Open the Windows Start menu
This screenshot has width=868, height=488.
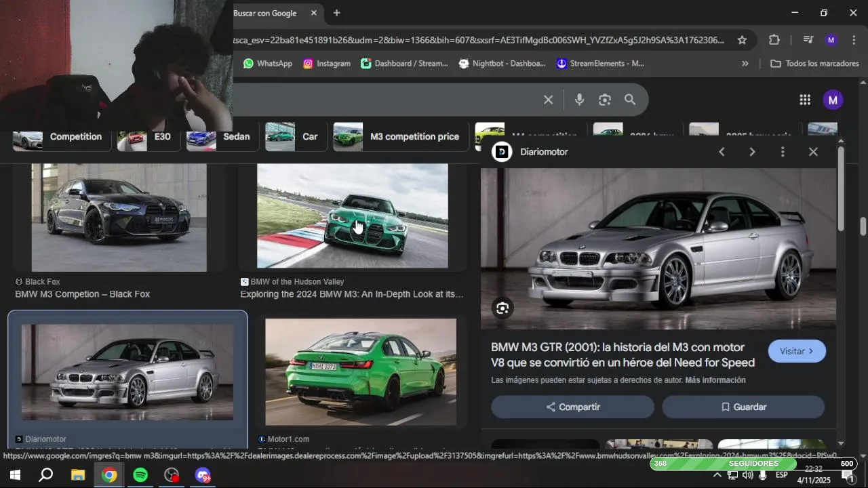click(14, 475)
